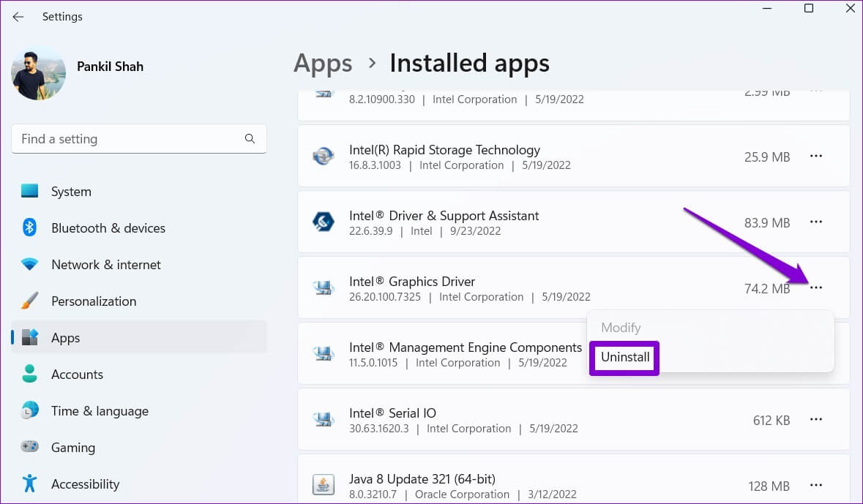This screenshot has height=504, width=863.
Task: Click the Intel Serial IO name text
Action: 392,413
